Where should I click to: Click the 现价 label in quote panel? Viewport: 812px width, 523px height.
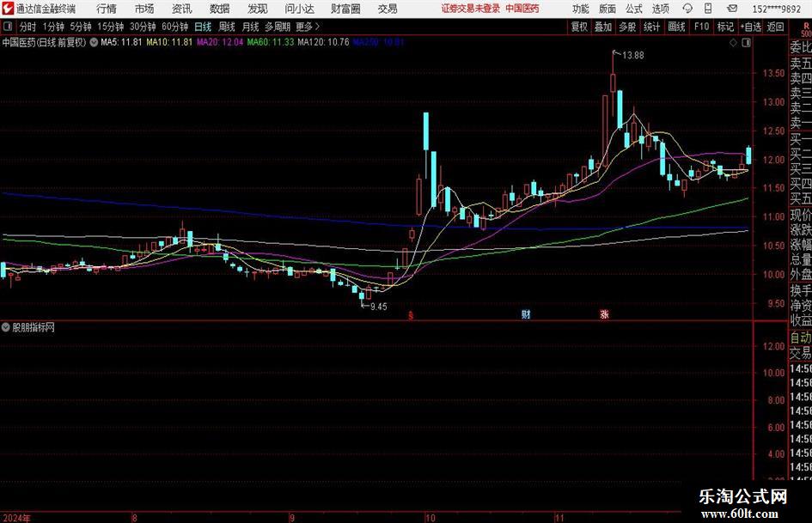(801, 215)
